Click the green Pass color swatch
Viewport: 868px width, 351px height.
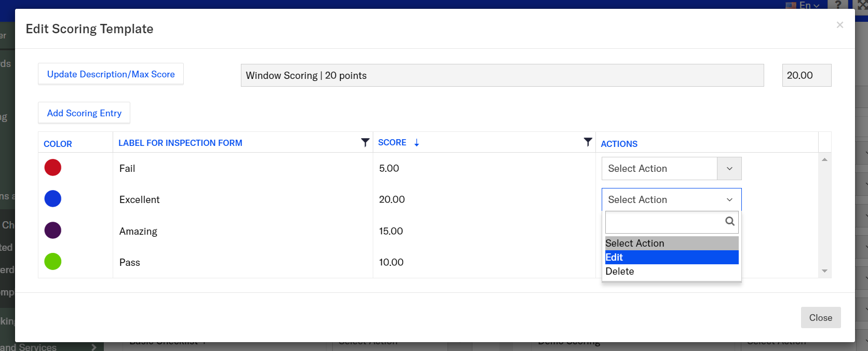[53, 262]
